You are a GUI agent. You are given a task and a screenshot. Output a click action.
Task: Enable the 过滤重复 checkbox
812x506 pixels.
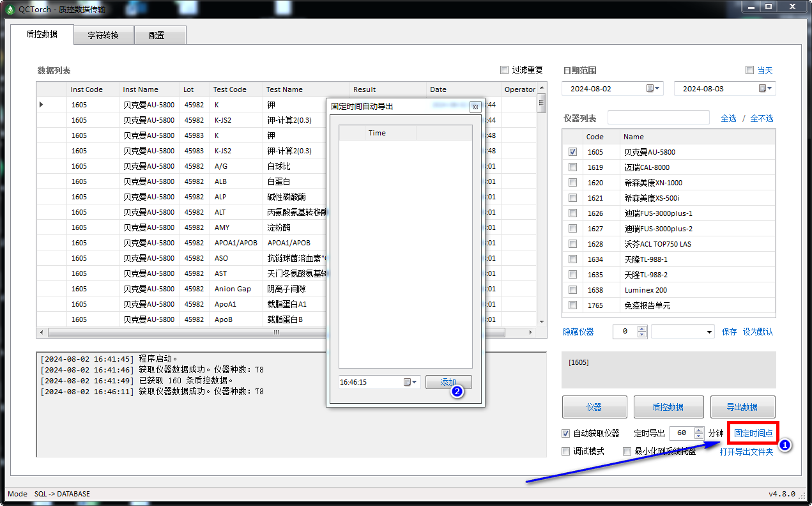[x=505, y=70]
